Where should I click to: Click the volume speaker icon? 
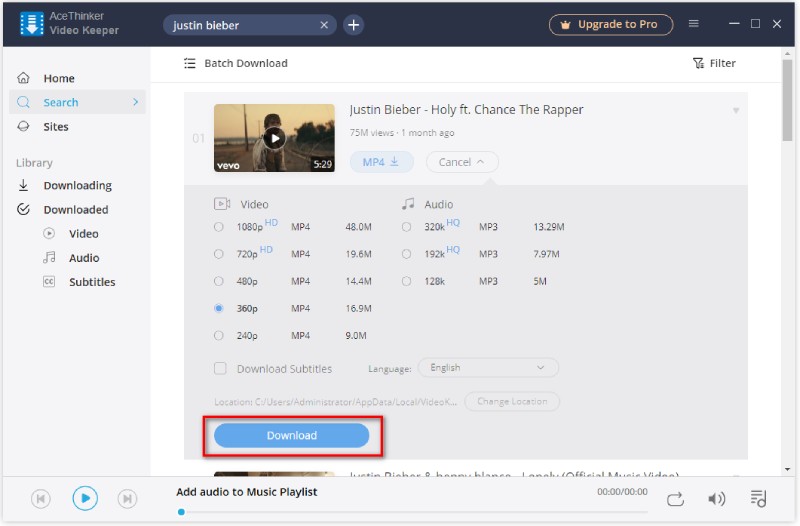tap(716, 498)
